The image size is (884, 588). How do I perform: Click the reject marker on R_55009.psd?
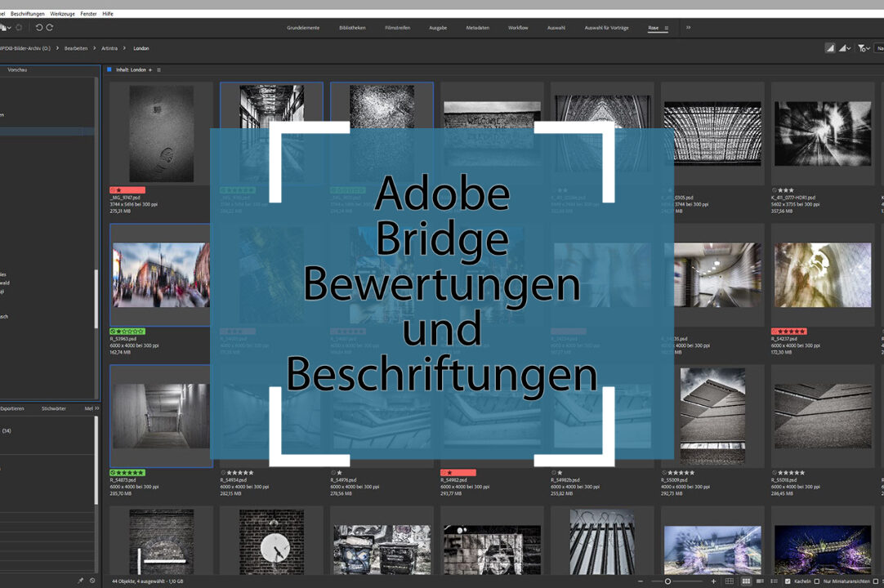(664, 473)
